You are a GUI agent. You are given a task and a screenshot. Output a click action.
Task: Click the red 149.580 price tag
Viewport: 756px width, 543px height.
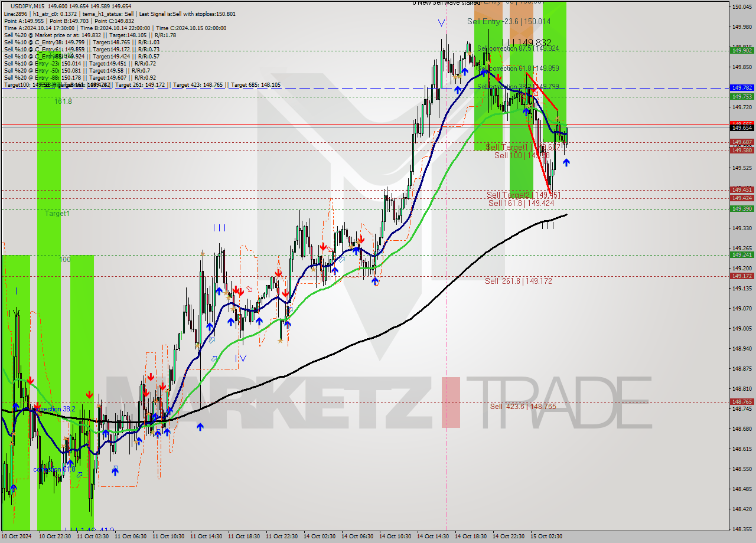(742, 150)
